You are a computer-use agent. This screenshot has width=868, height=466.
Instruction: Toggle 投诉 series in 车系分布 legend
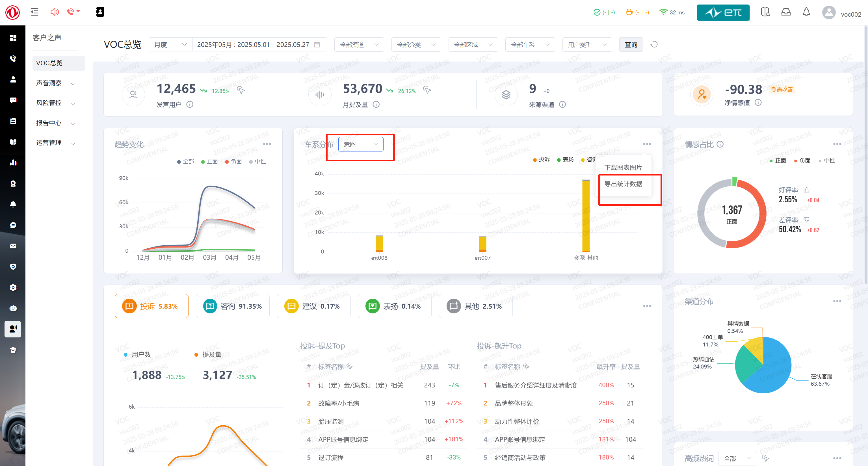(x=541, y=159)
